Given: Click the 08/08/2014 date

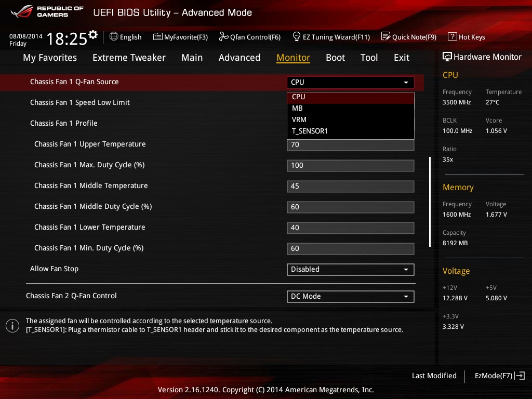Looking at the screenshot, I should [26, 36].
